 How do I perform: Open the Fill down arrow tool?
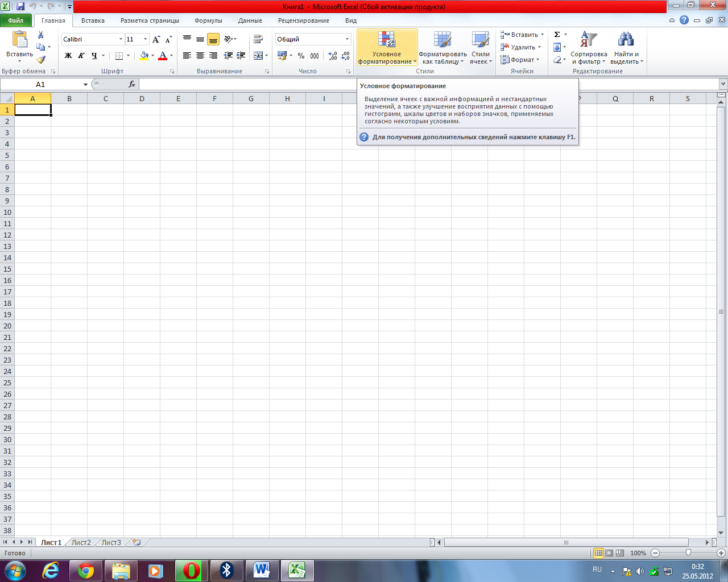click(557, 47)
